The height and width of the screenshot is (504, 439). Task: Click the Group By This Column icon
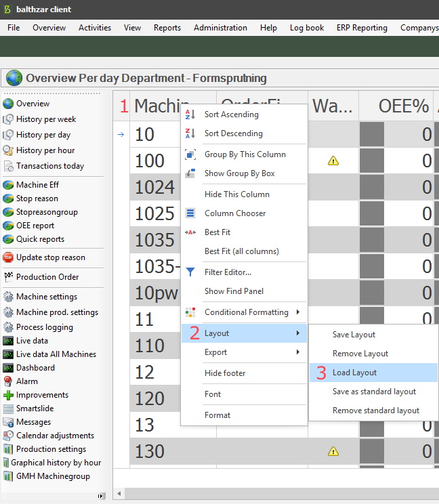click(190, 154)
